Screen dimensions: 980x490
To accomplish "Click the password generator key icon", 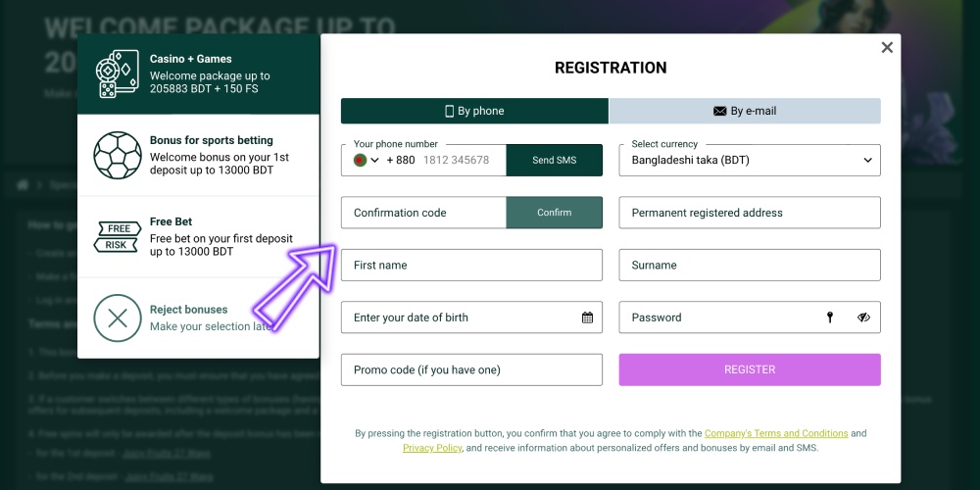I will tap(830, 318).
